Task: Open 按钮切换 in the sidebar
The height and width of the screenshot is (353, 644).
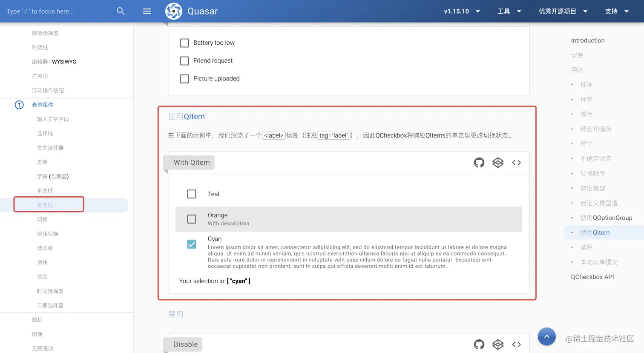Action: click(48, 234)
